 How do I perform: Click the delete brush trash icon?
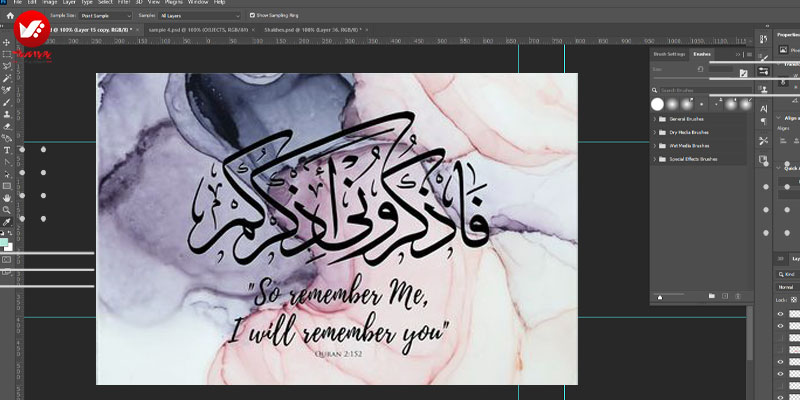[x=738, y=296]
